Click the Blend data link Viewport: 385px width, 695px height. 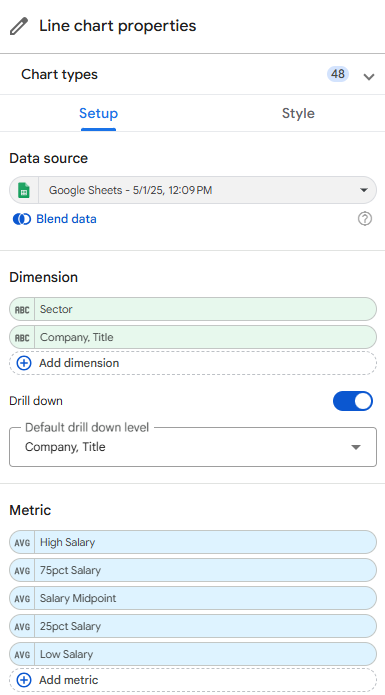pyautogui.click(x=66, y=219)
